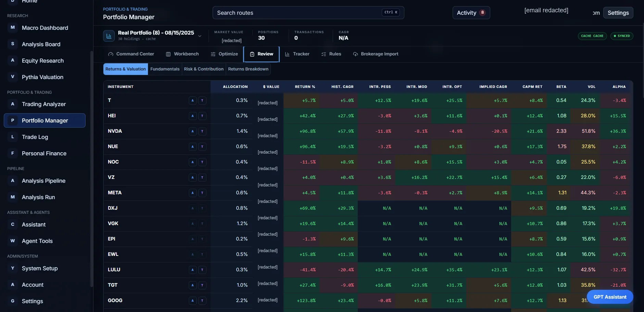Open the Activity button

point(471,13)
